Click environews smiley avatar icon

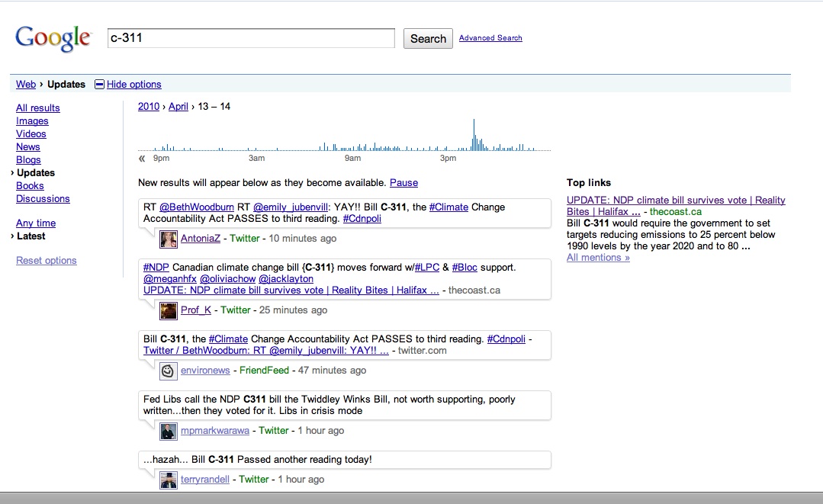tap(169, 371)
